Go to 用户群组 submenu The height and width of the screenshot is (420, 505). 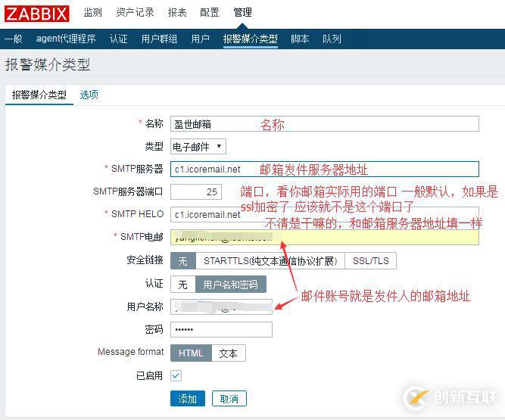(x=159, y=39)
